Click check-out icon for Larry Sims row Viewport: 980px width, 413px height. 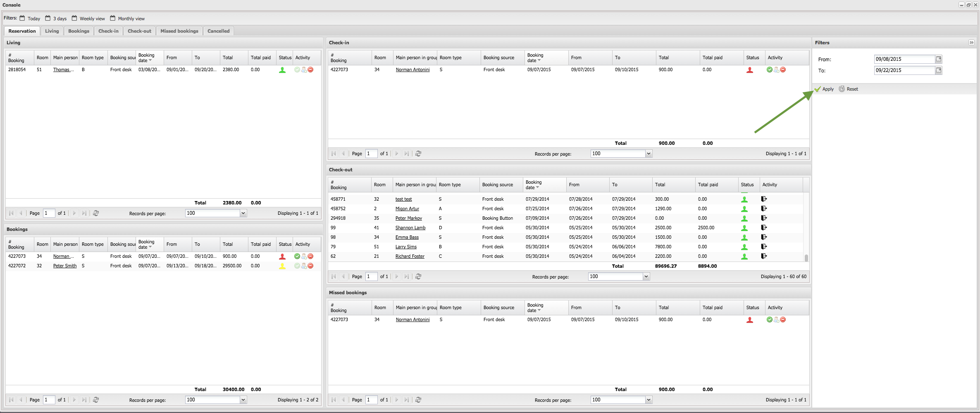pyautogui.click(x=764, y=247)
